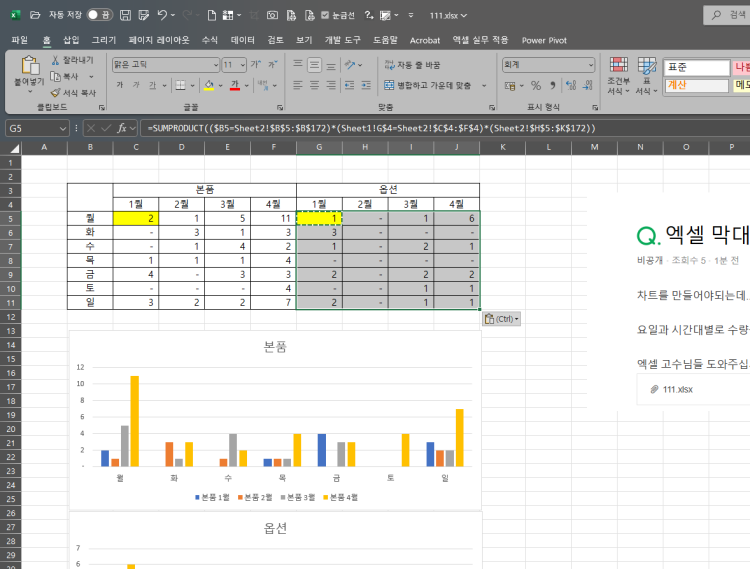This screenshot has height=569, width=750.
Task: Click the Insert Function fx icon
Action: [x=121, y=128]
